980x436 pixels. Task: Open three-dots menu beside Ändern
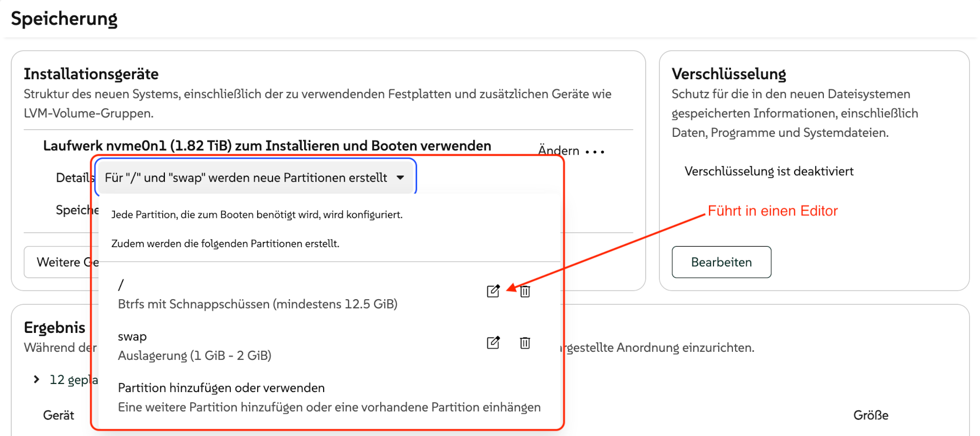tap(595, 152)
